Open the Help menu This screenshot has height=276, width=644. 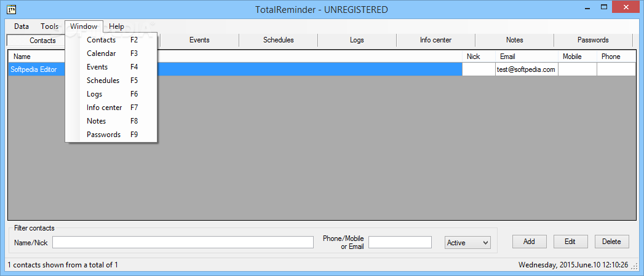pos(117,26)
